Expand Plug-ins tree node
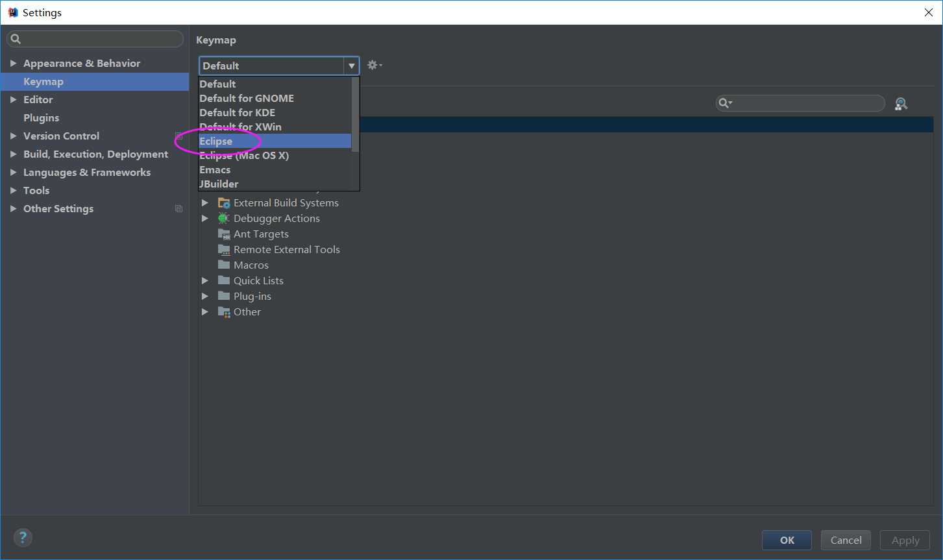The image size is (943, 560). (x=205, y=297)
